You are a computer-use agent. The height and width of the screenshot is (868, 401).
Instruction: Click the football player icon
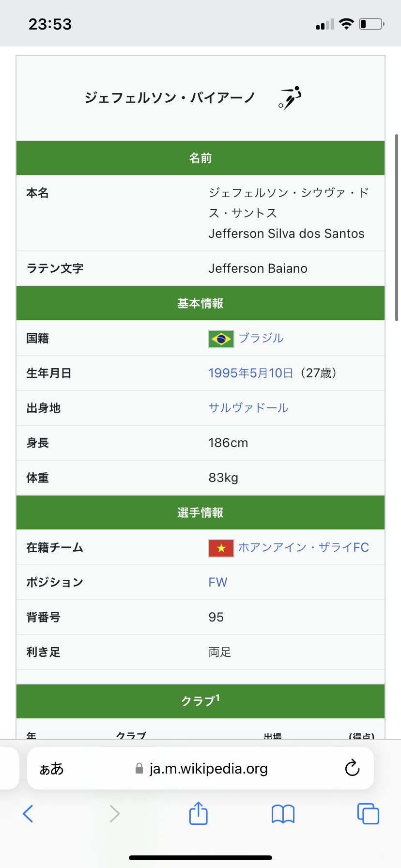tap(290, 98)
